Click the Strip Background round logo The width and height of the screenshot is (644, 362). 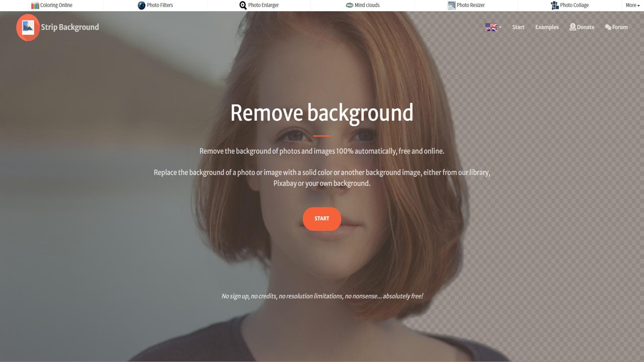(28, 27)
